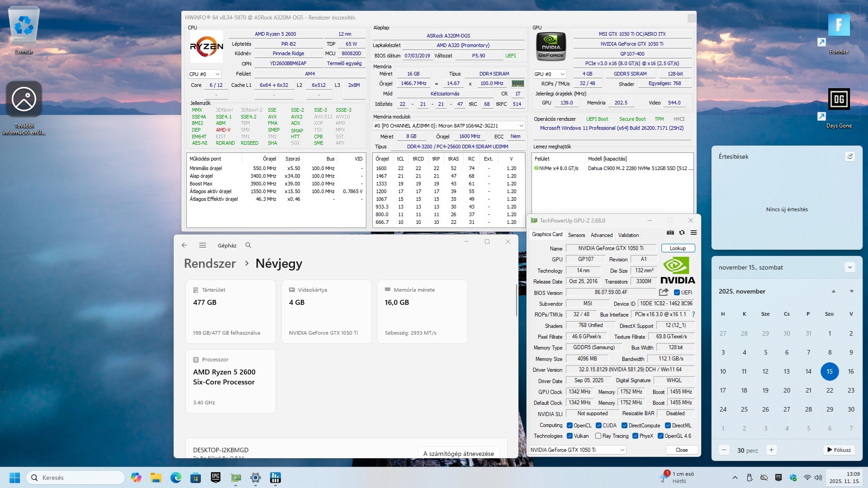Viewport: 868px width, 488px height.
Task: Click the Ryzen logo in HWiNFO
Action: (206, 47)
